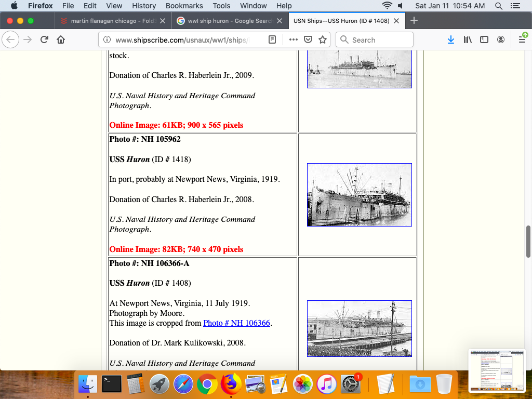Screen dimensions: 532x399
Task: Follow the Photo # NH 106366 link
Action: [236, 323]
